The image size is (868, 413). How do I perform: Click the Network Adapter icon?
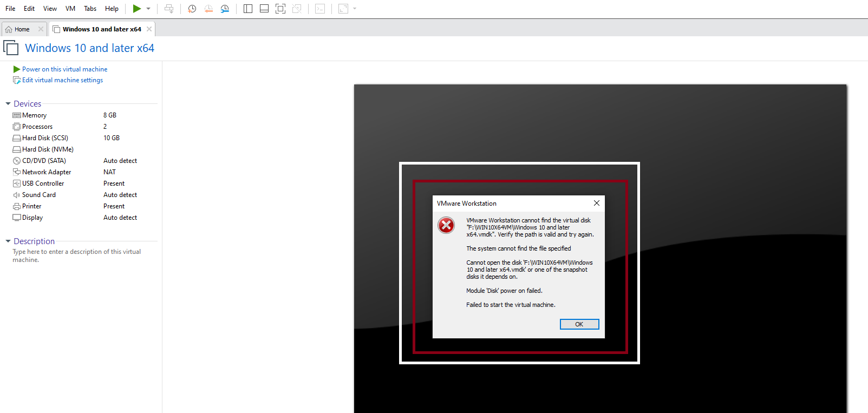pos(17,172)
